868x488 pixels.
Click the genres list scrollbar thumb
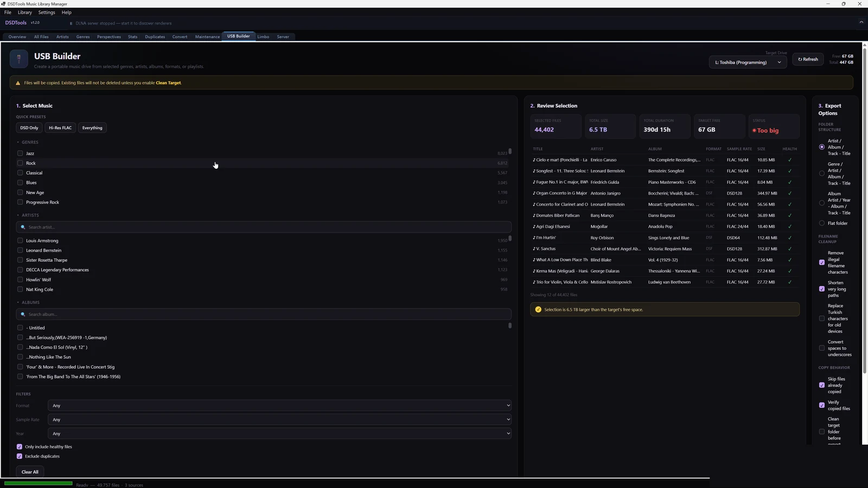point(510,151)
